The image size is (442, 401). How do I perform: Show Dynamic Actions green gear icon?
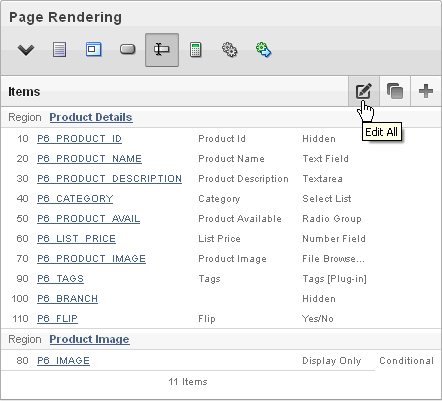click(263, 50)
